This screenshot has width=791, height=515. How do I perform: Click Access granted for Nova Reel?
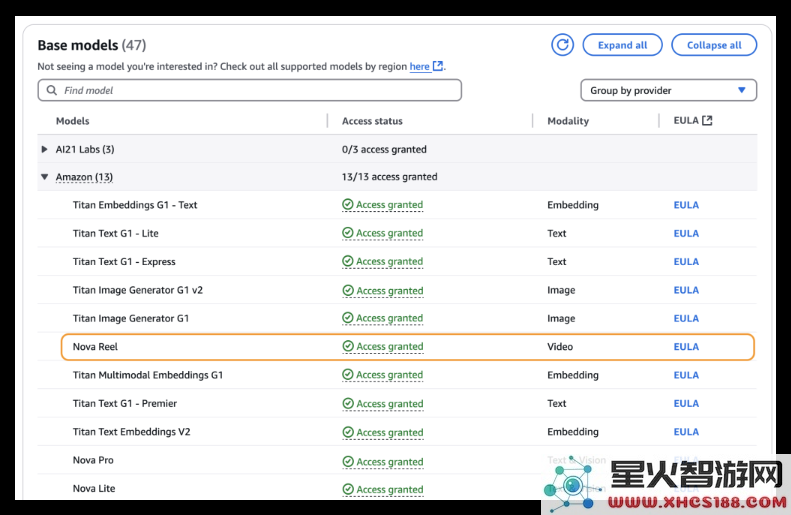(x=383, y=347)
